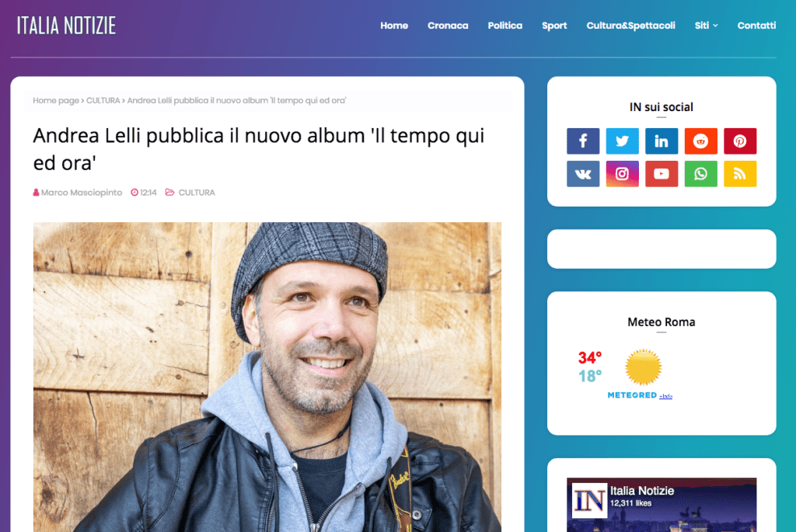Open the Cultura&Spettacoli menu item
Viewport: 796px width, 532px height.
630,26
